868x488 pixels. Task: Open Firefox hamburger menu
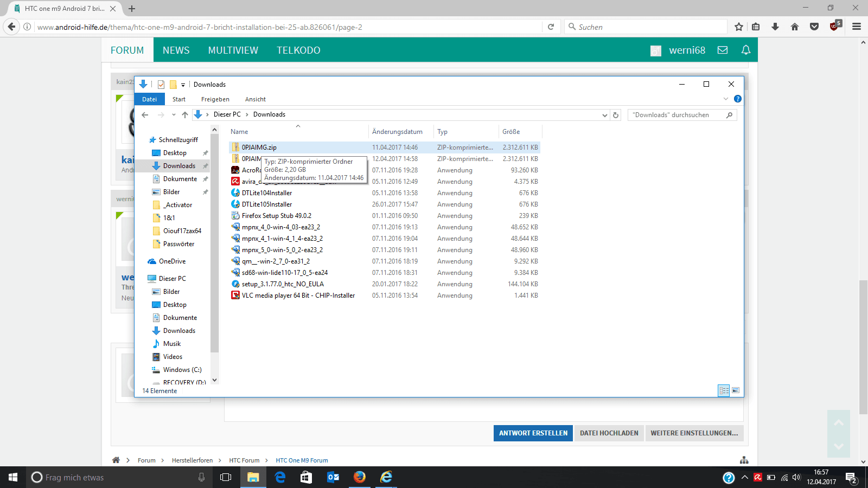click(x=857, y=27)
